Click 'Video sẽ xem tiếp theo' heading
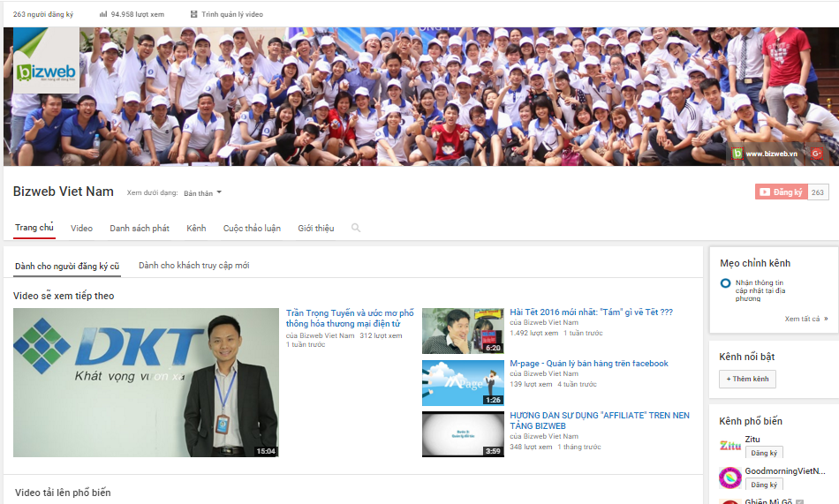Image resolution: width=839 pixels, height=504 pixels. (64, 296)
